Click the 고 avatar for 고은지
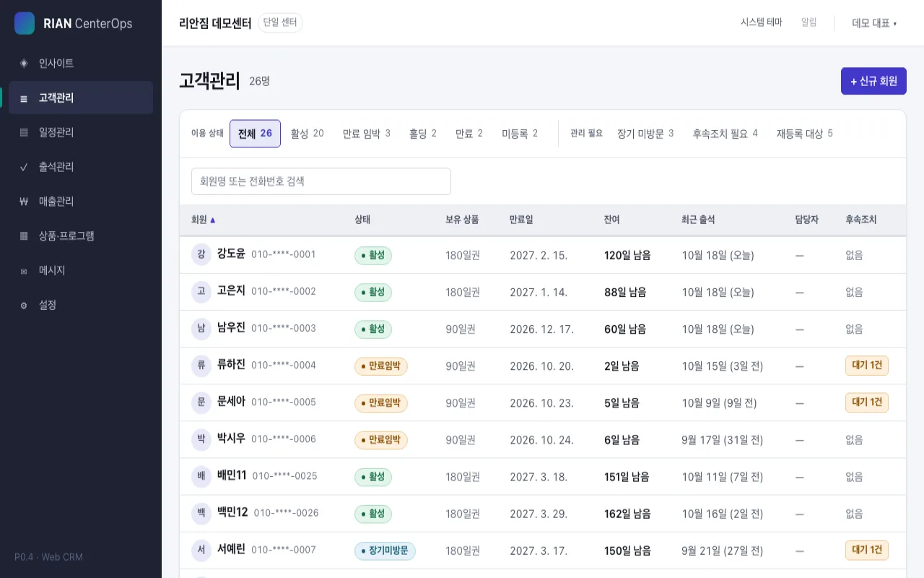This screenshot has height=578, width=924. click(x=201, y=291)
